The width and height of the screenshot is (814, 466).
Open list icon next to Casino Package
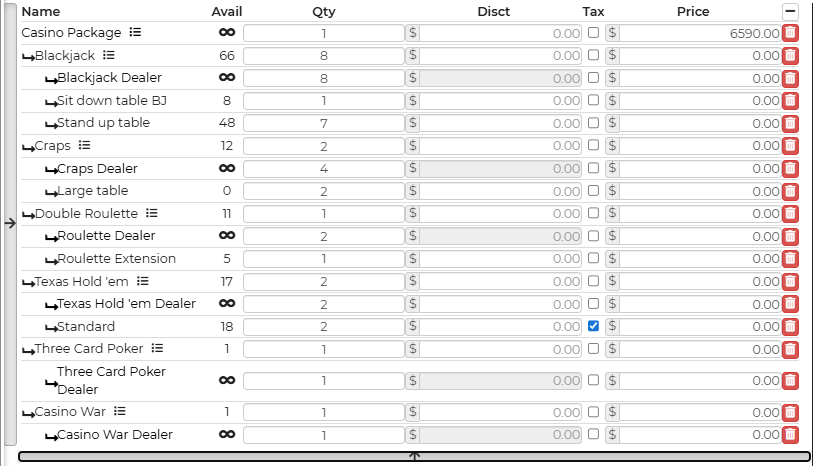[136, 32]
